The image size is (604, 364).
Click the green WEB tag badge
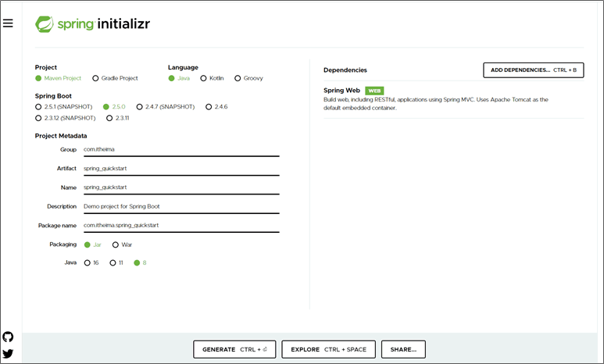coord(374,91)
